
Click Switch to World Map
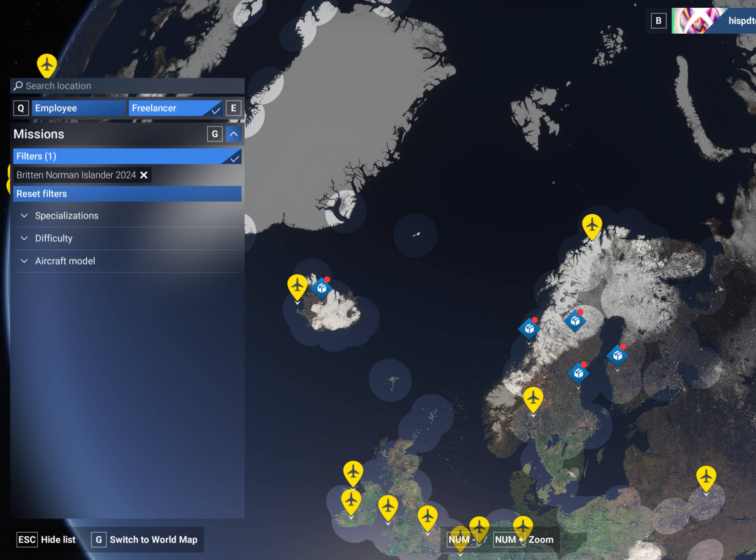pyautogui.click(x=153, y=539)
